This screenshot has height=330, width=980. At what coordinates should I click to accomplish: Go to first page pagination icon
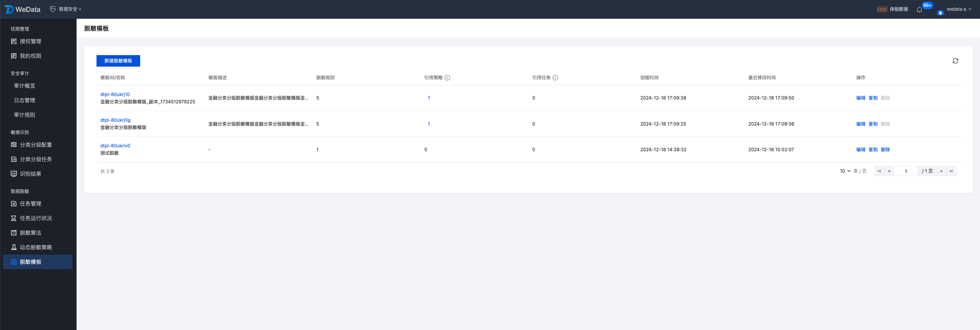coord(879,171)
